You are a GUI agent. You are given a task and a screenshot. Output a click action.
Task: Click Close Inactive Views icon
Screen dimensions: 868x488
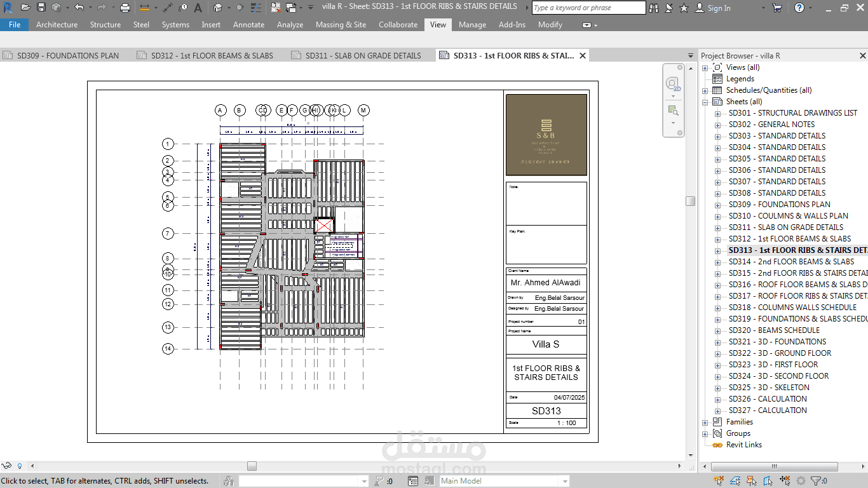click(276, 8)
